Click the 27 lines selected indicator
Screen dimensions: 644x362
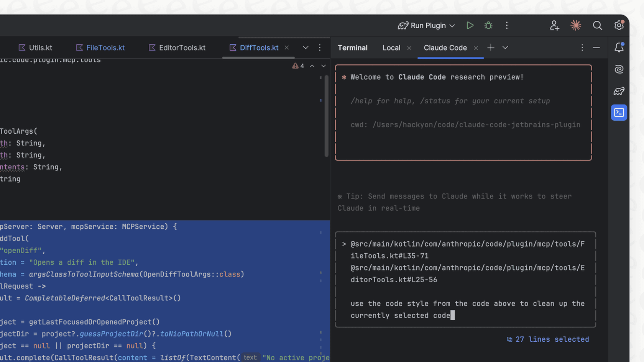point(547,339)
